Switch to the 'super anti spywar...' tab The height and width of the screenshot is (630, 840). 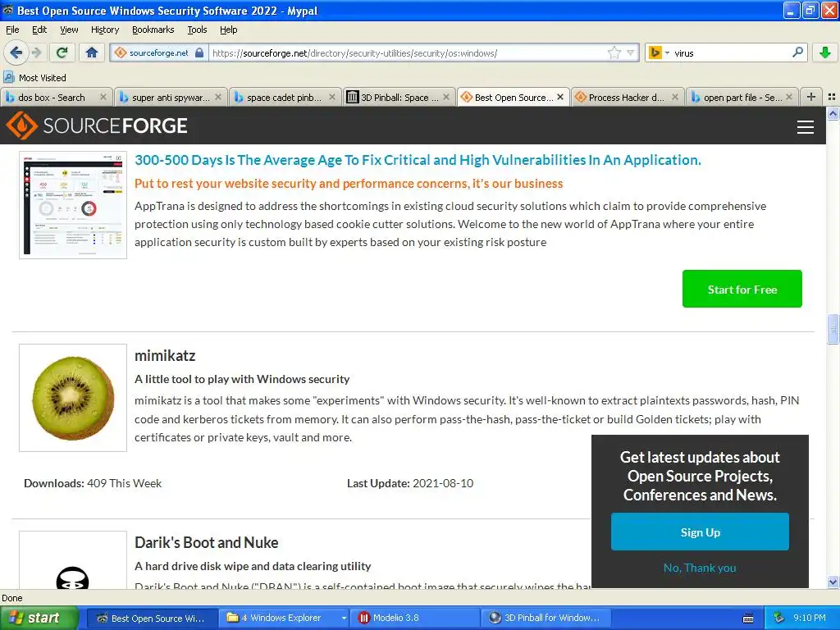[x=171, y=98]
